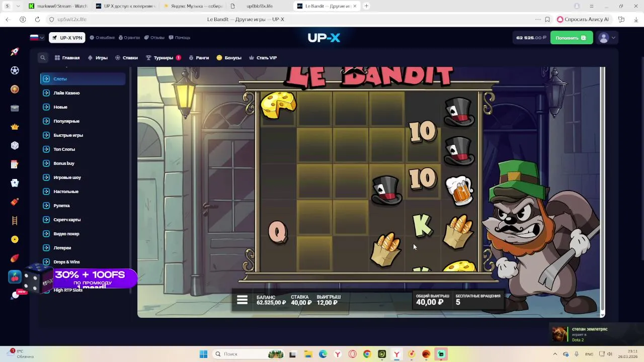This screenshot has height=362, width=644.
Task: Open Игры in the site navigation
Action: pyautogui.click(x=98, y=58)
